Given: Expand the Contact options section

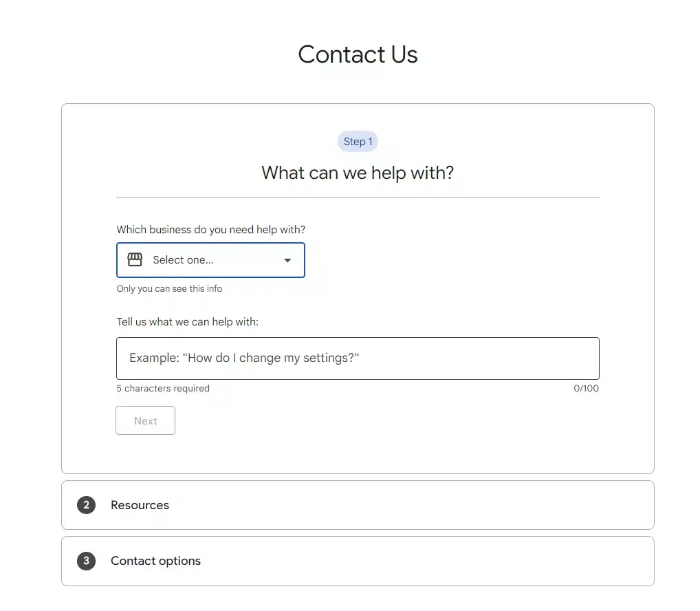Looking at the screenshot, I should pos(358,561).
